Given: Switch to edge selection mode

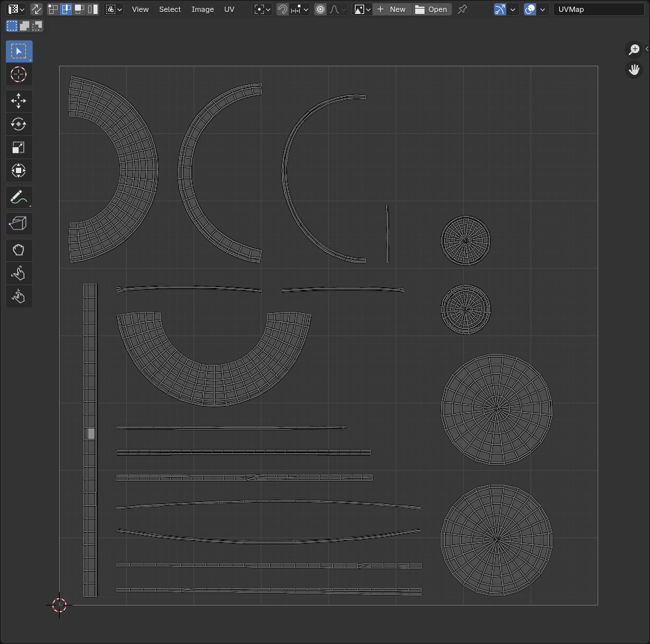Looking at the screenshot, I should [66, 9].
